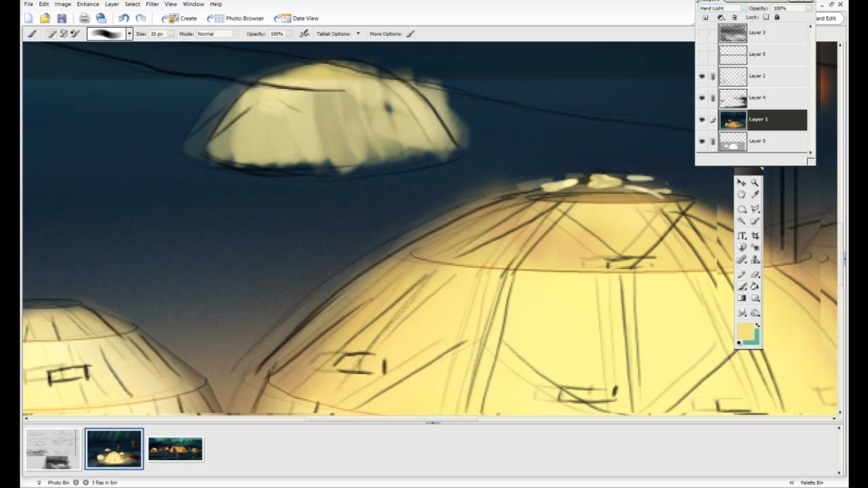Open layer Opacity slider dropdown

808,8
